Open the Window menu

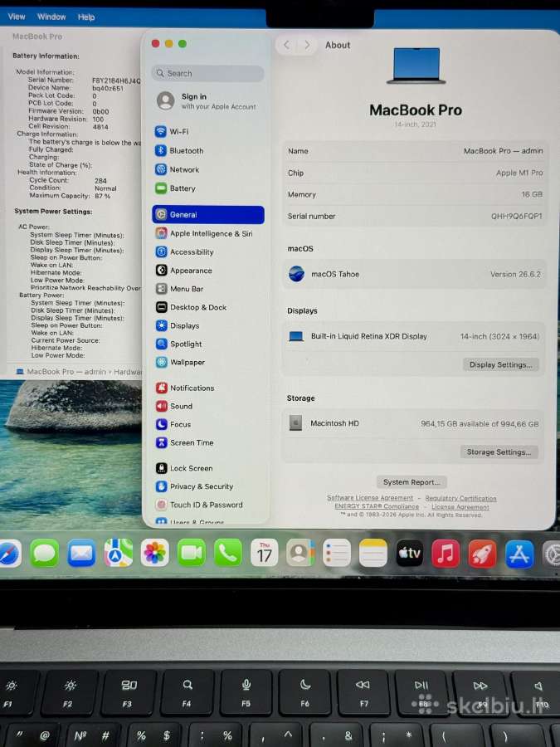(51, 17)
